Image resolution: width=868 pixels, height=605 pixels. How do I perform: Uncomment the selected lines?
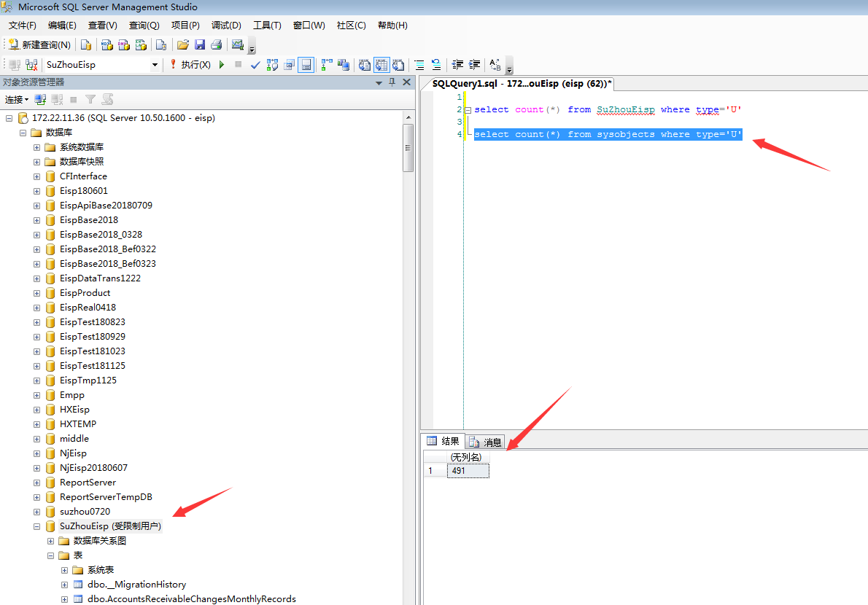[436, 65]
